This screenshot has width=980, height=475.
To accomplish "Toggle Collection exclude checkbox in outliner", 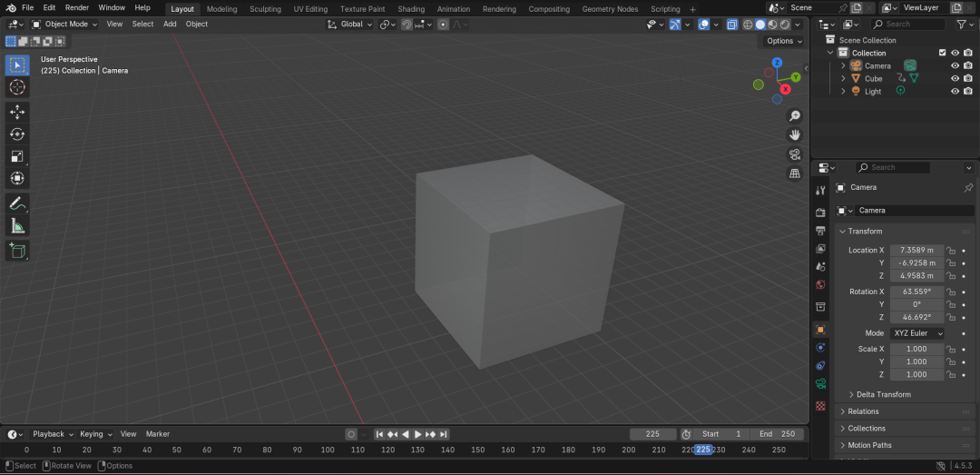I will coord(943,54).
